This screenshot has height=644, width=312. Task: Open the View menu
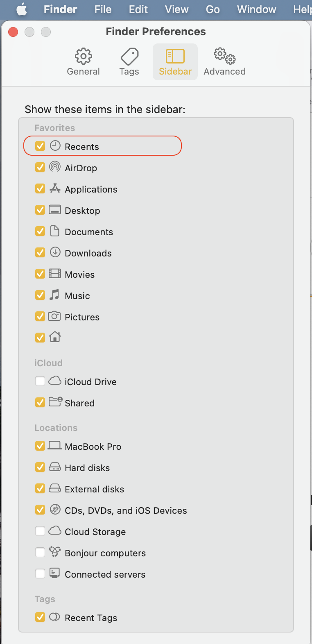click(176, 9)
